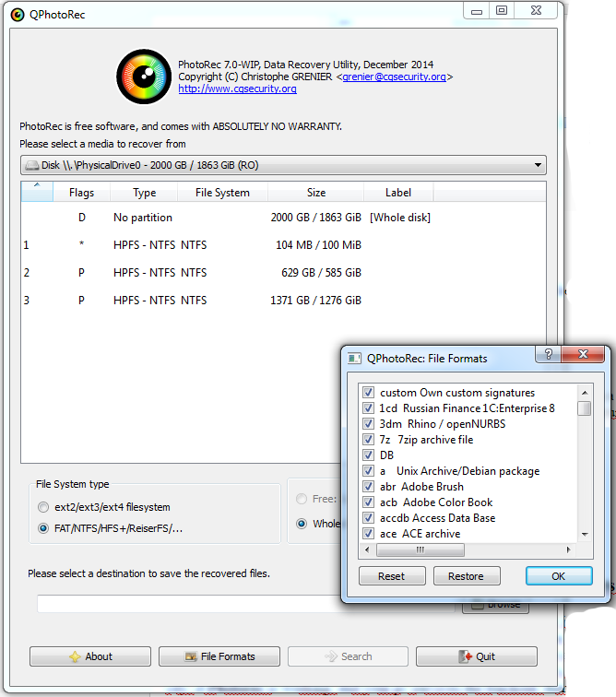Uncheck 1cd Russian Finance 1C:Enterprise 8
616x697 pixels.
click(x=368, y=408)
